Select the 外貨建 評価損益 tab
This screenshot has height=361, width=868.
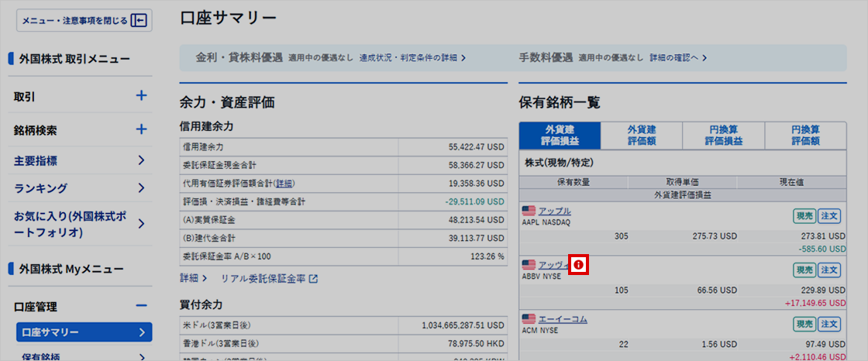point(560,135)
